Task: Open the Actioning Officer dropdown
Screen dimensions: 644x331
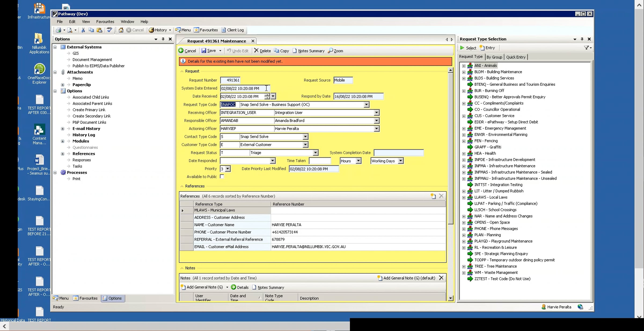Action: [x=377, y=129]
